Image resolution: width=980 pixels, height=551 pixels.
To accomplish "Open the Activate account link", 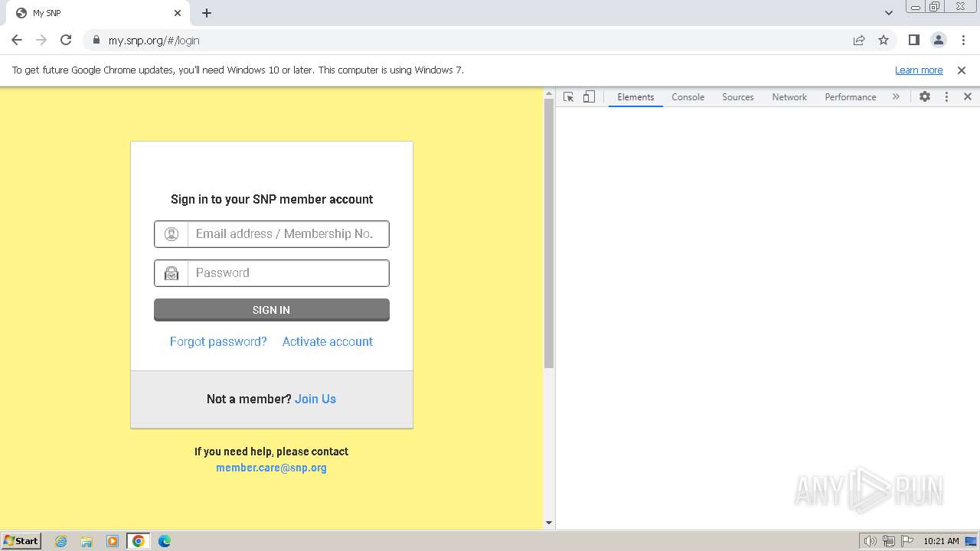I will [x=328, y=342].
